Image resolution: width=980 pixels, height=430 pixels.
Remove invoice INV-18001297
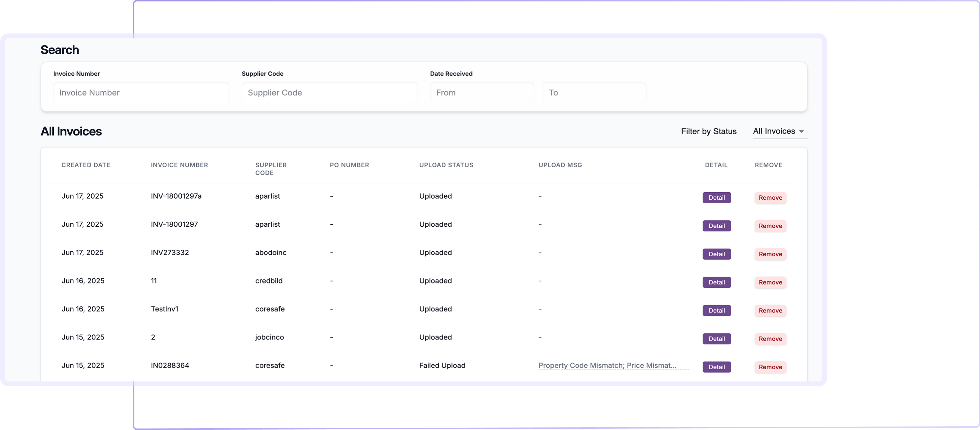(770, 225)
